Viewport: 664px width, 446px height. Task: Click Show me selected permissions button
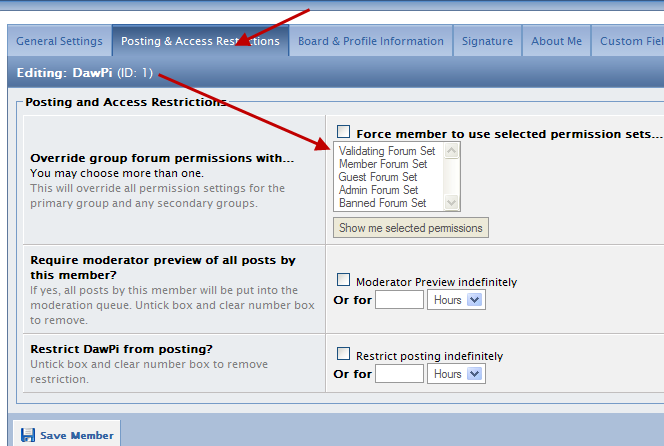pos(410,228)
